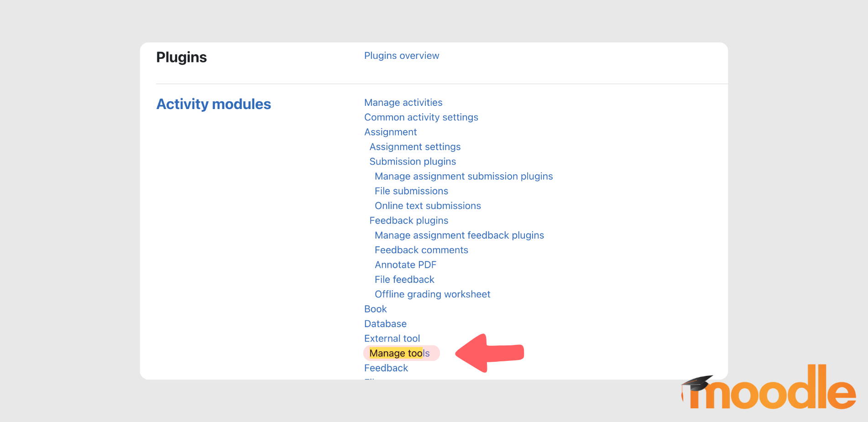Open the Activity modules section
This screenshot has height=422, width=868.
point(213,104)
